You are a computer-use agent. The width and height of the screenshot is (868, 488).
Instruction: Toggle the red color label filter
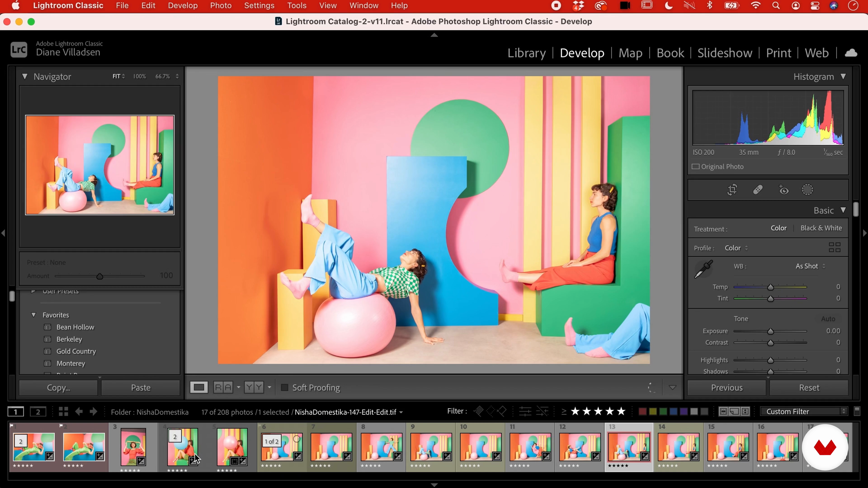tap(642, 412)
